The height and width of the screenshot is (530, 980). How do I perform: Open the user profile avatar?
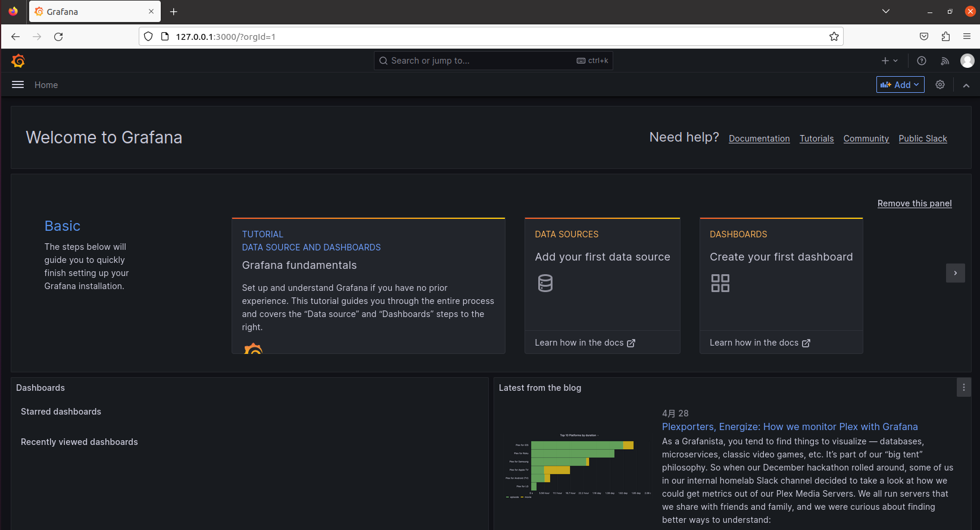(967, 61)
